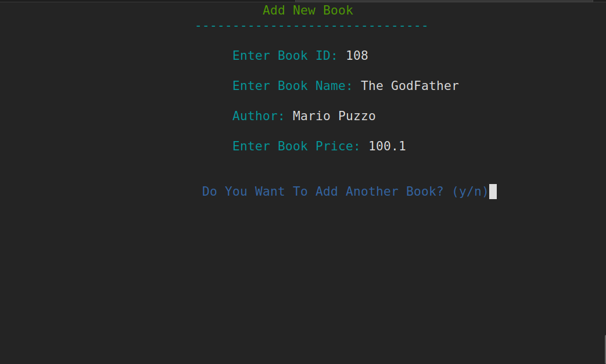Select the author name "Mario Puzzo"
The width and height of the screenshot is (606, 364).
click(x=334, y=116)
